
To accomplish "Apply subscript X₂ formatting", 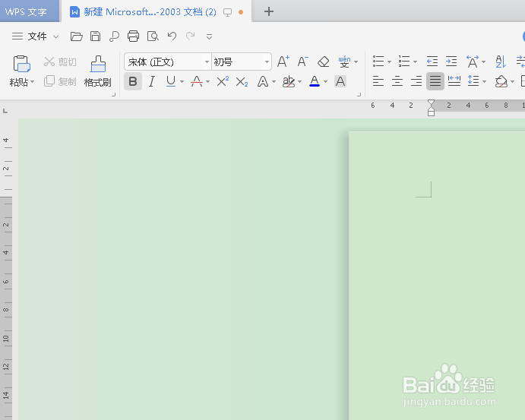I will tap(242, 82).
